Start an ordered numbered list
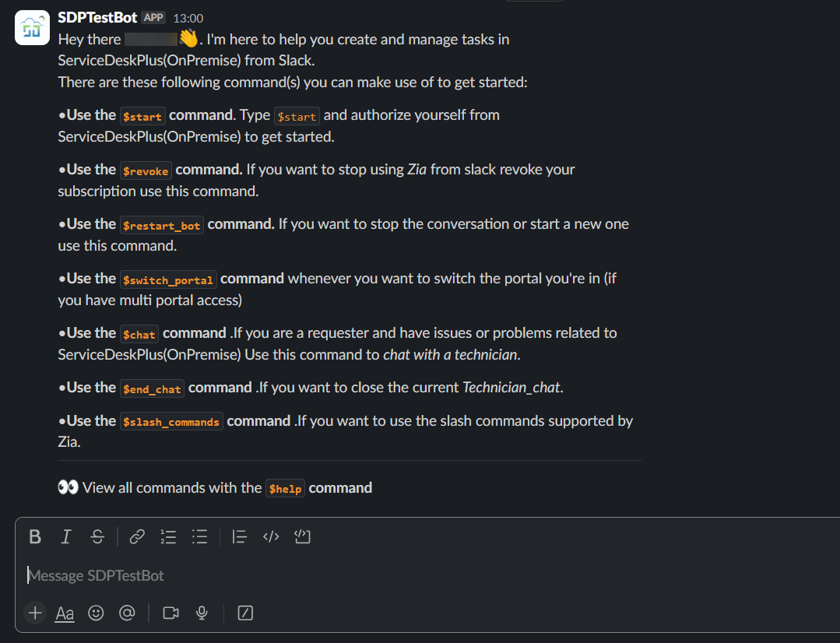 pyautogui.click(x=168, y=536)
